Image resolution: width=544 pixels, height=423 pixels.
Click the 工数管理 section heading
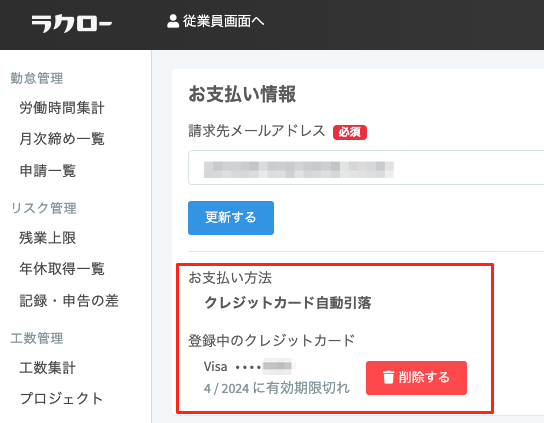pyautogui.click(x=37, y=338)
